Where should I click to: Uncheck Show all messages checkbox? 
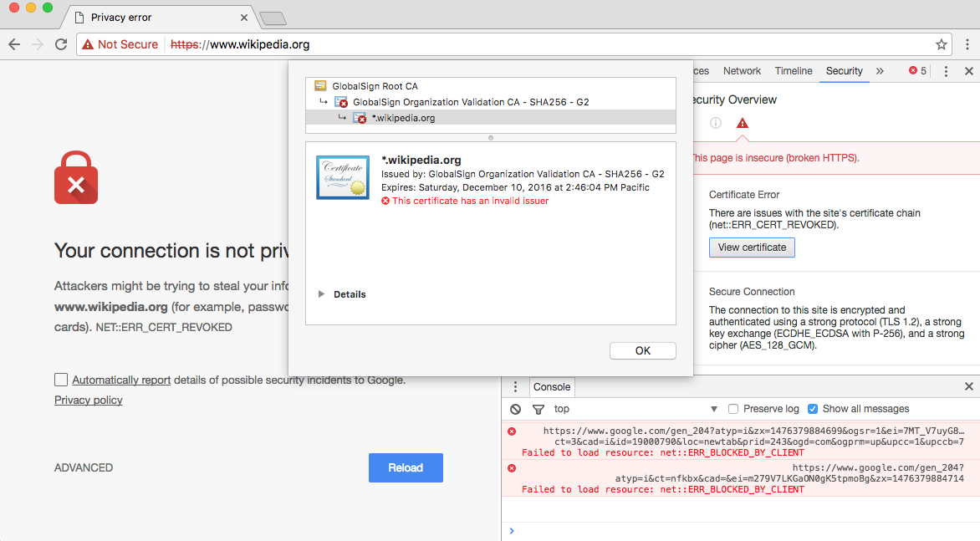813,409
